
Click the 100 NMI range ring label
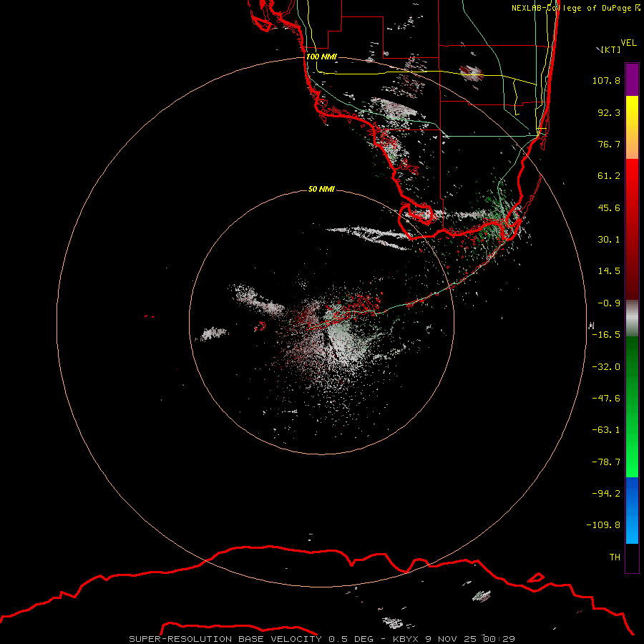[321, 57]
